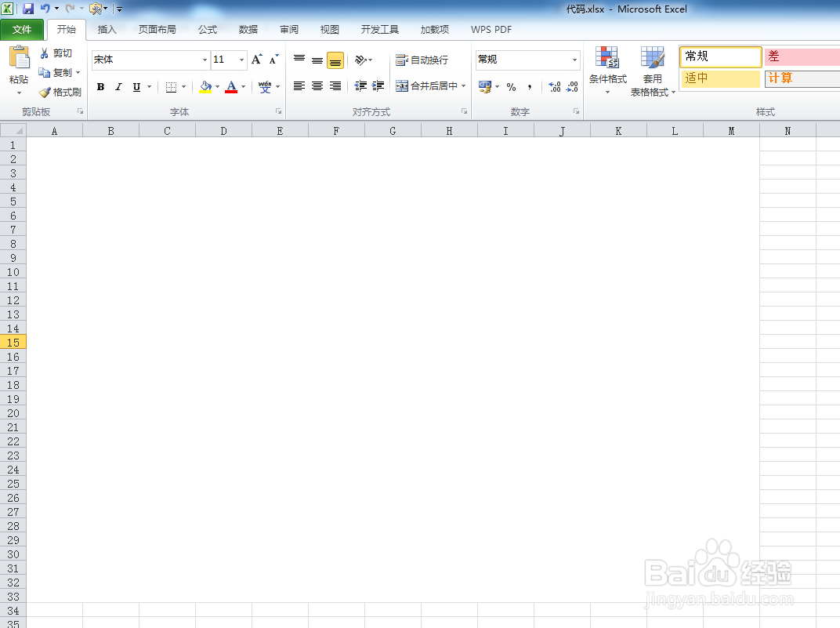Viewport: 840px width, 628px height.
Task: Toggle middle vertical alignment
Action: tap(317, 60)
